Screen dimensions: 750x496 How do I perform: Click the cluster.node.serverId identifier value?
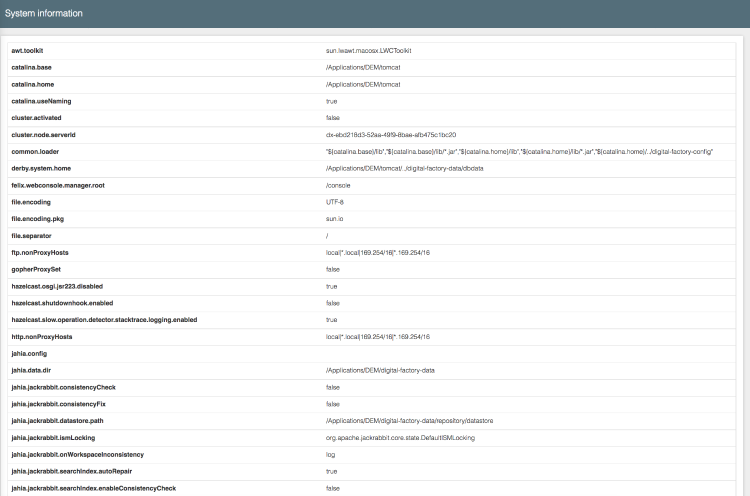(x=391, y=135)
